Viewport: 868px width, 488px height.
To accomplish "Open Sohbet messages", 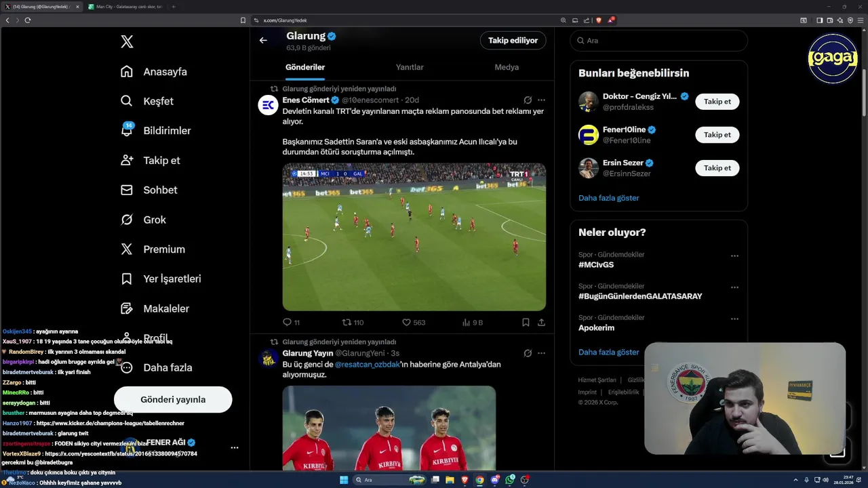I will (x=149, y=190).
